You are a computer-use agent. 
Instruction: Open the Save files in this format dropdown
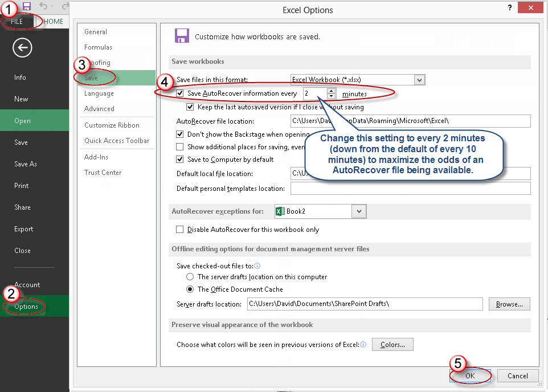419,80
